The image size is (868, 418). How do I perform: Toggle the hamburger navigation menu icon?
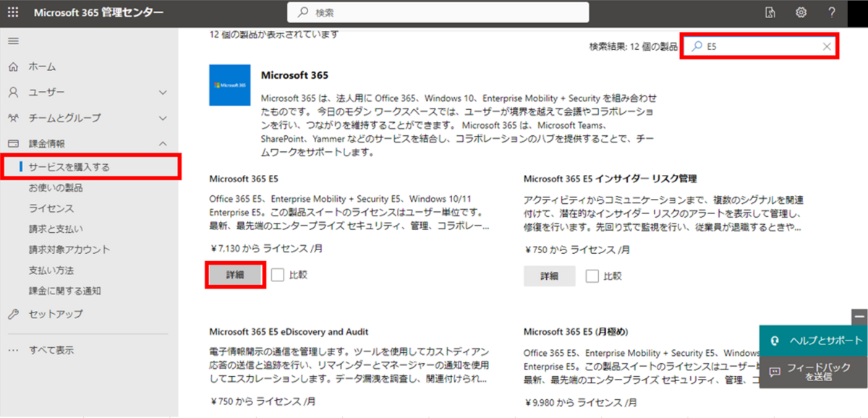pyautogui.click(x=13, y=40)
